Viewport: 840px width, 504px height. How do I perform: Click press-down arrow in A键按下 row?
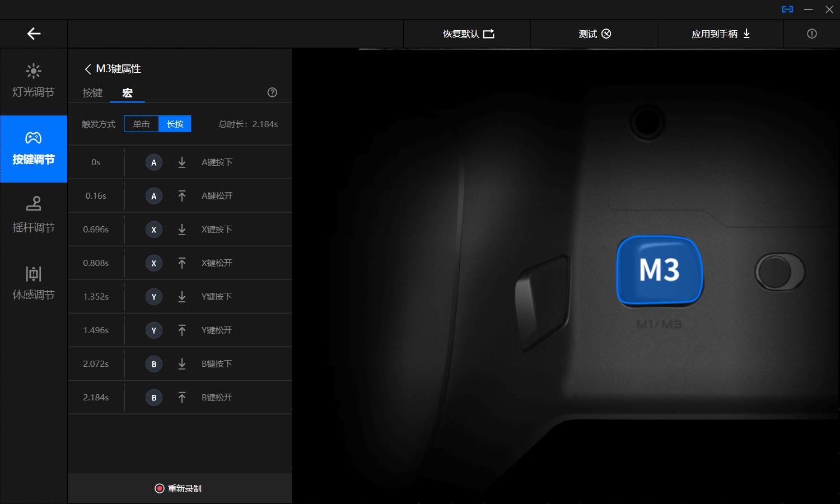click(x=182, y=162)
